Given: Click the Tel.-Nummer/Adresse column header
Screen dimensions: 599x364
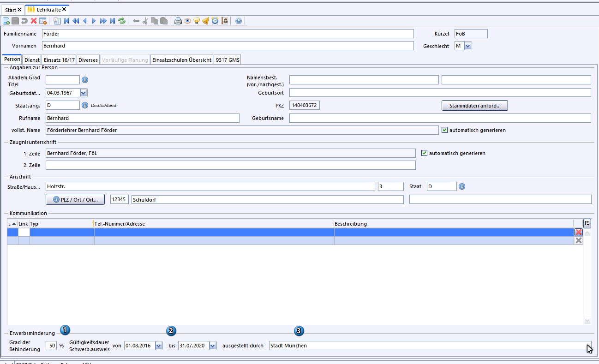Looking at the screenshot, I should [x=214, y=224].
